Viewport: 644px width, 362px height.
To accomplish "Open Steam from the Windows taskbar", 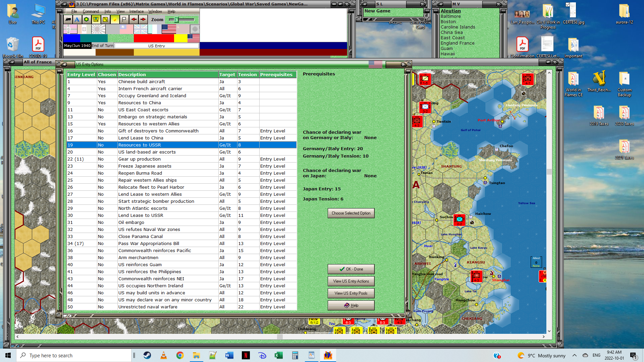I will pos(147,355).
